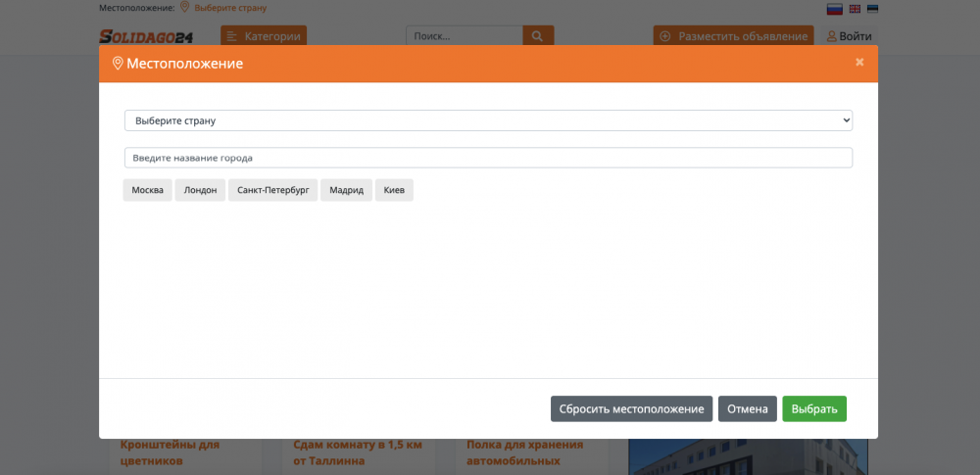Click the Разместить объявление button
Screen dimensions: 980x475
click(x=733, y=36)
